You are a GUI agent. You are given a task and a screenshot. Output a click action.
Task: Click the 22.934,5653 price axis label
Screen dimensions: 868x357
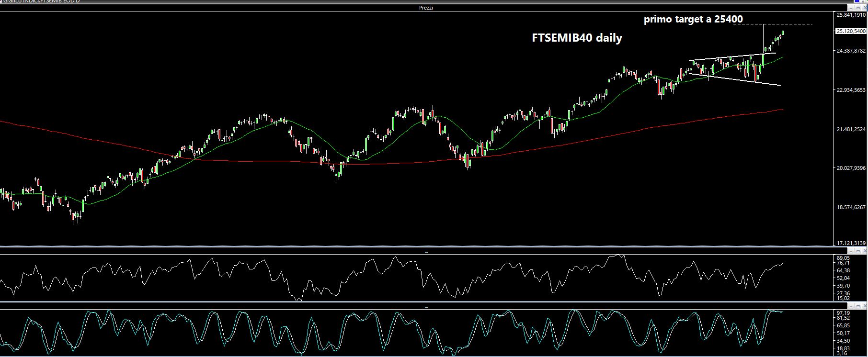(x=851, y=89)
